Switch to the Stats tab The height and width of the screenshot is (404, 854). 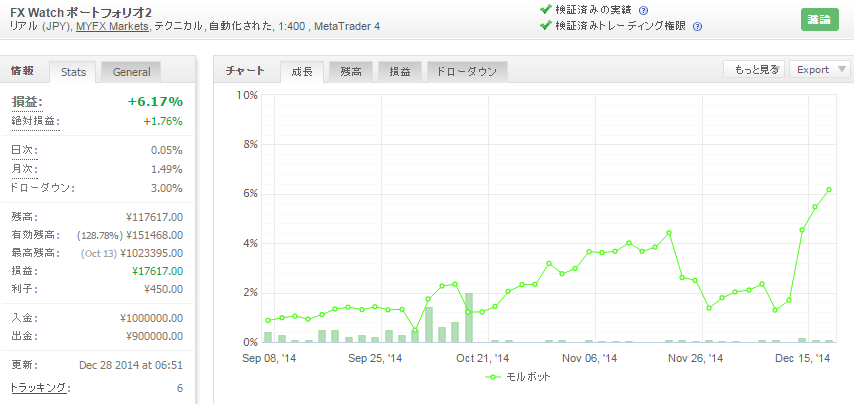73,72
